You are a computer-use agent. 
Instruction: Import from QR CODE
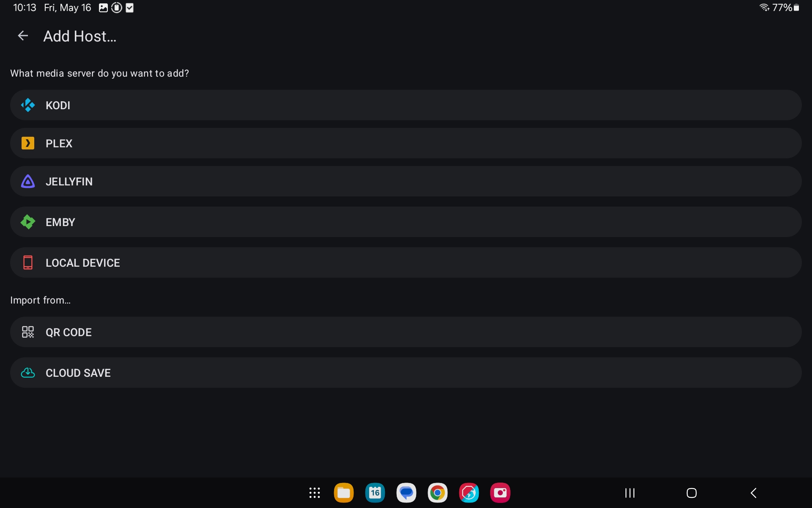[x=405, y=332]
